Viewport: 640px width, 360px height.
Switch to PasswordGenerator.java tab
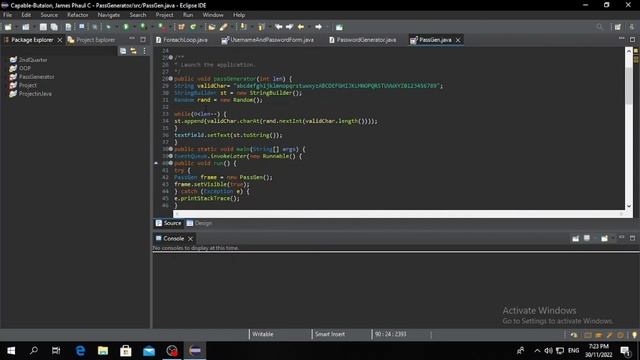click(x=362, y=40)
